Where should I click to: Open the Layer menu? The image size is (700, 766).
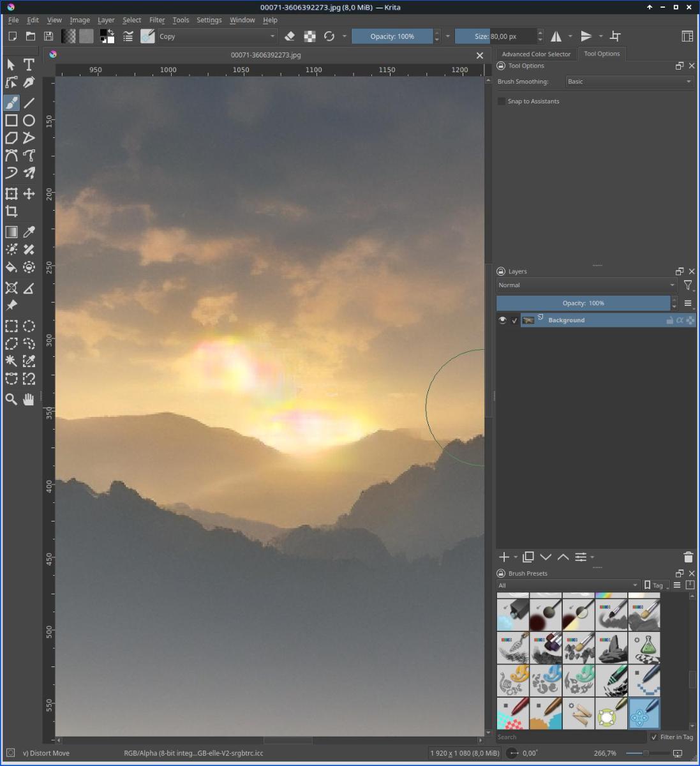[x=106, y=20]
